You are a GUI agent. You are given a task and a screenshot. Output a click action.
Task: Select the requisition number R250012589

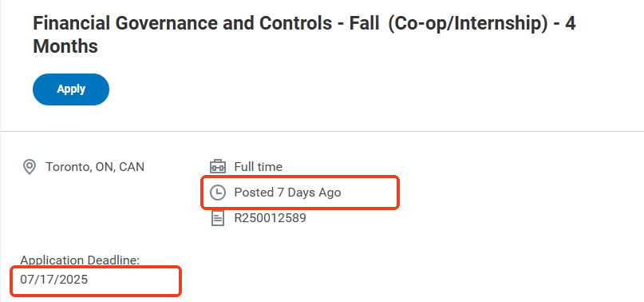pyautogui.click(x=271, y=217)
